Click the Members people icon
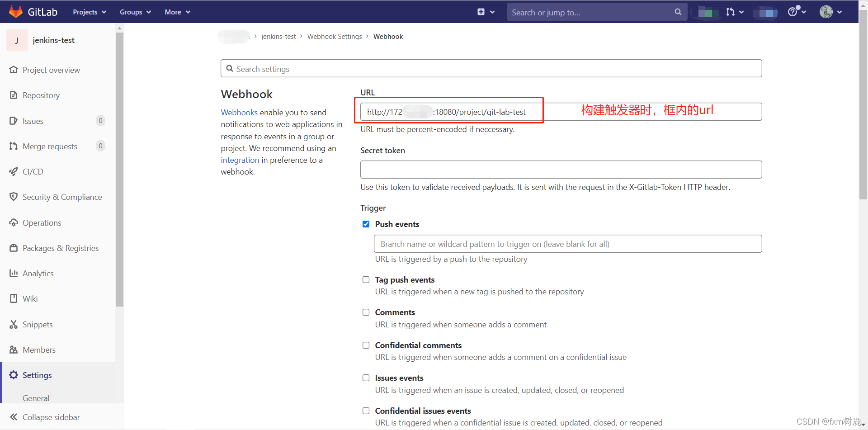 [14, 350]
